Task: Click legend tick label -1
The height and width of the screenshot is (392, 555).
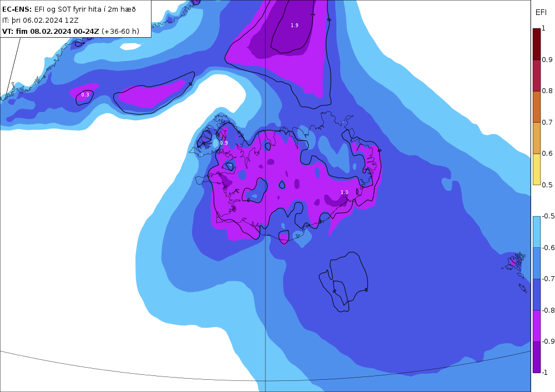Action: point(545,372)
